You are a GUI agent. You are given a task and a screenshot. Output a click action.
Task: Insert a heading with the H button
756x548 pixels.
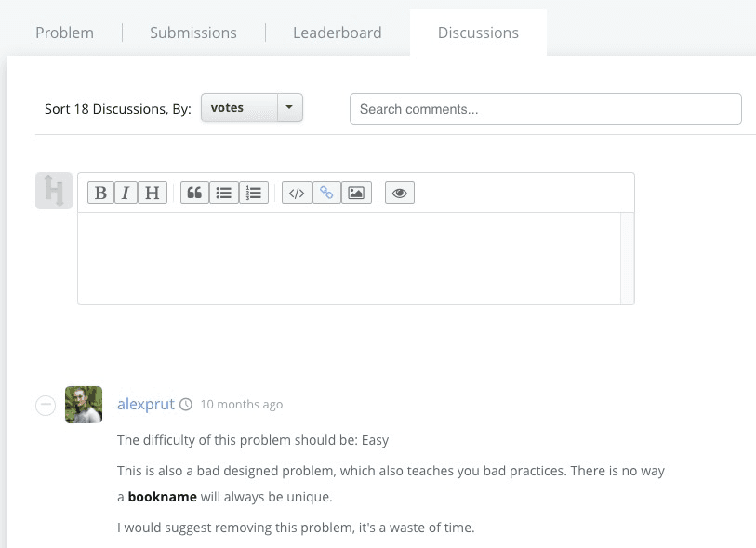[153, 193]
